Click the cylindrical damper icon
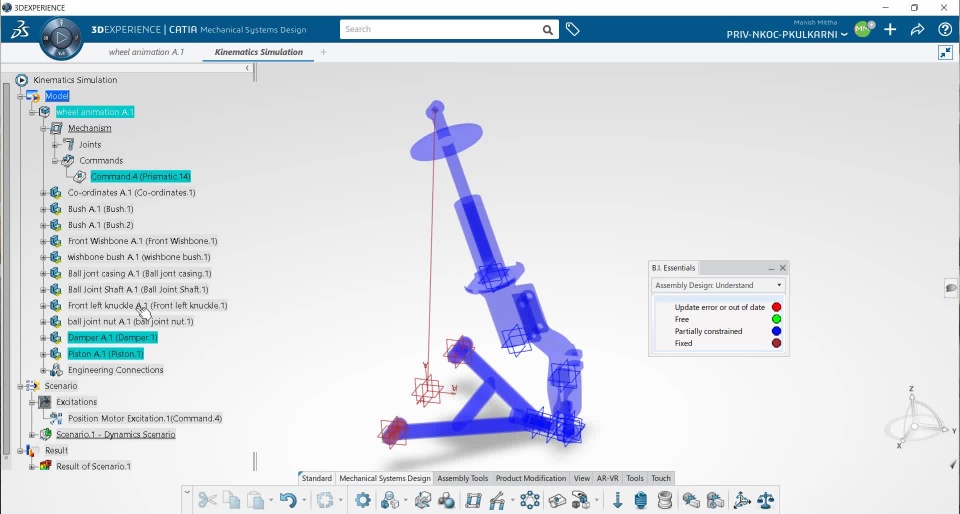This screenshot has width=960, height=514. [665, 500]
